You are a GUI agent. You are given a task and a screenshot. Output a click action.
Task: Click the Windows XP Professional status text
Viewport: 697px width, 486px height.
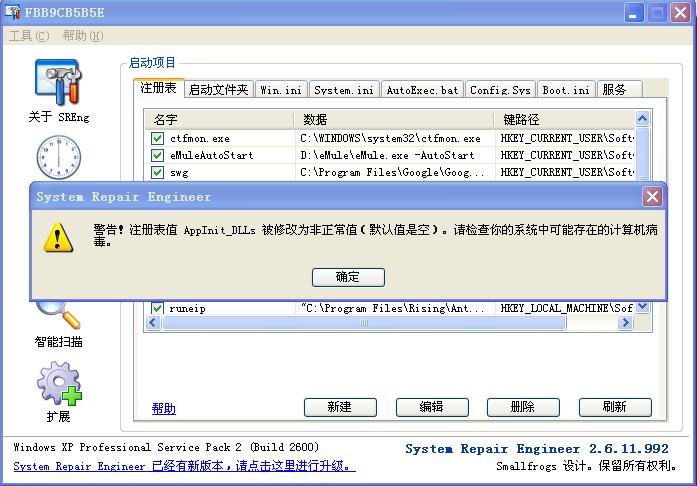tap(166, 447)
